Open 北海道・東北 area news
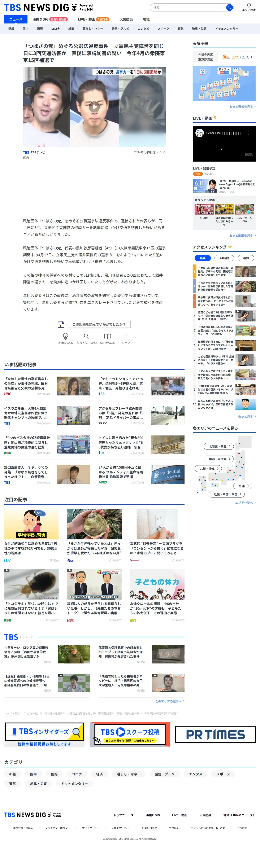The height and width of the screenshot is (868, 260). click(218, 446)
